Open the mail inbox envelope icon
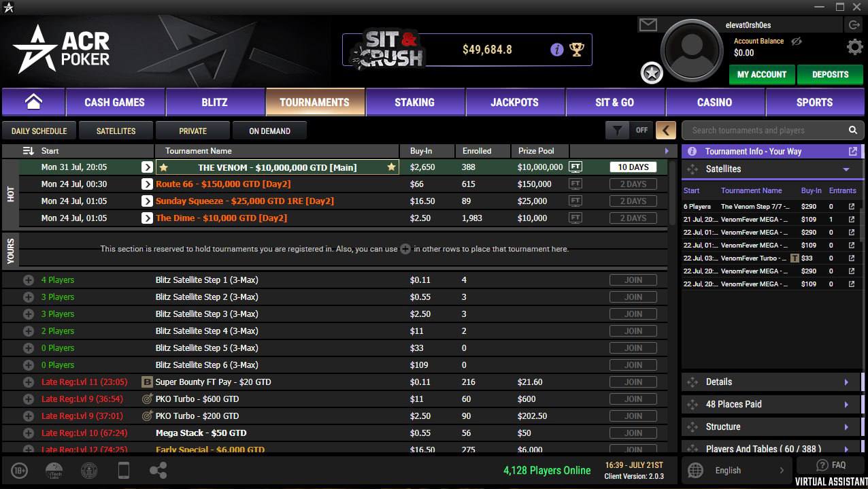Screen dimensions: 868x489 (x=648, y=25)
